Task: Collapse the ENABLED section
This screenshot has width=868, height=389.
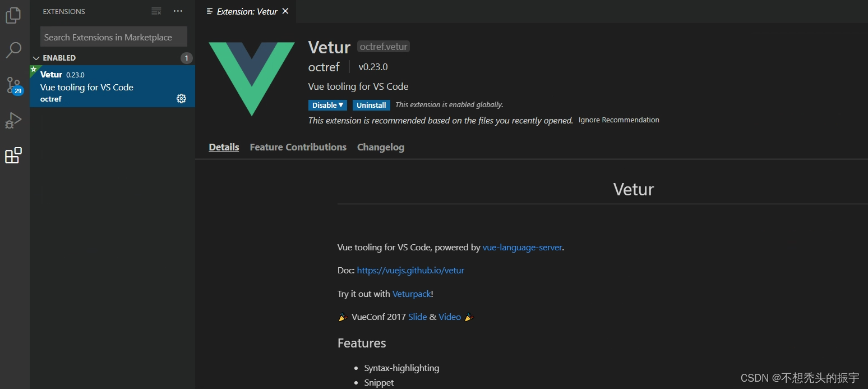Action: point(36,58)
